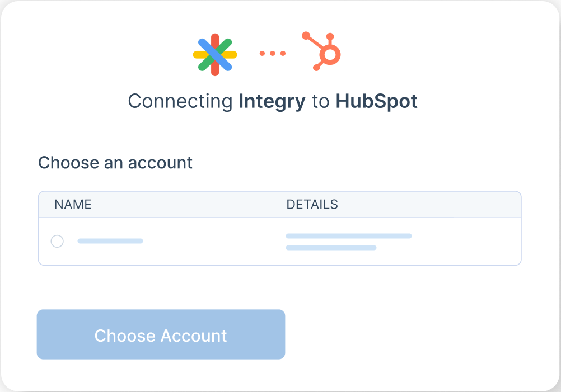
Task: Click the NAME column header
Action: 73,205
